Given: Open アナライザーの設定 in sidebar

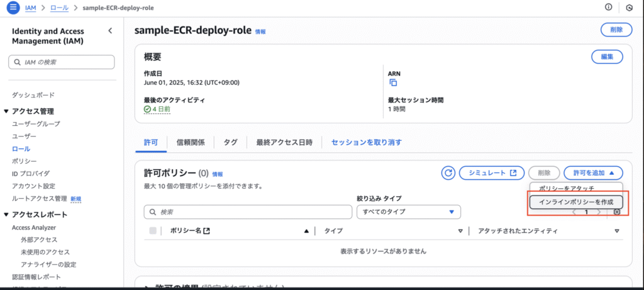Looking at the screenshot, I should coord(48,265).
